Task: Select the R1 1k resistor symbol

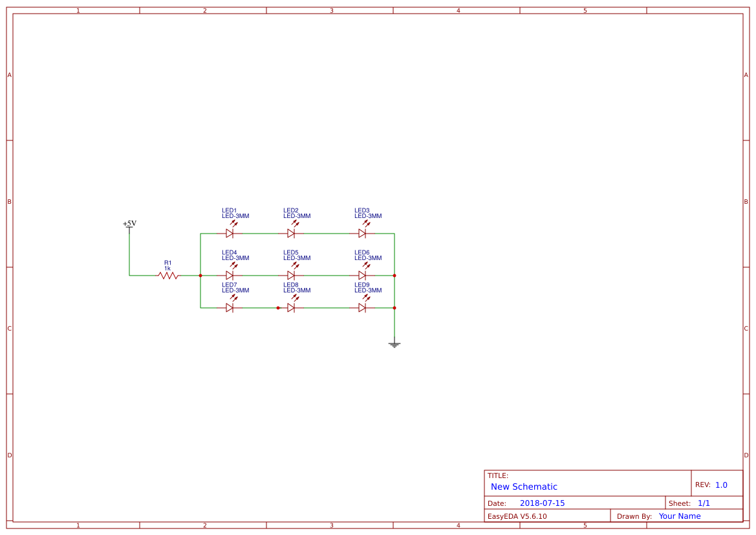Action: 167,275
